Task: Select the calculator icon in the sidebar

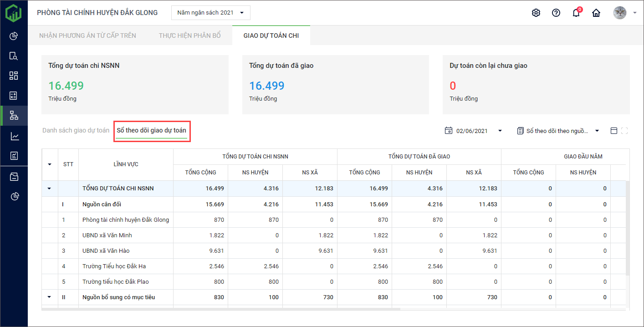Action: 14,96
